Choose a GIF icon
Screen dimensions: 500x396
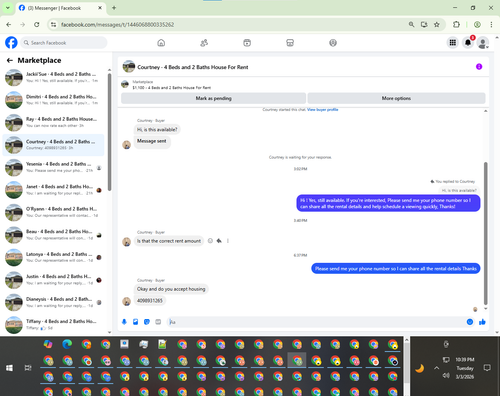pyautogui.click(x=158, y=322)
